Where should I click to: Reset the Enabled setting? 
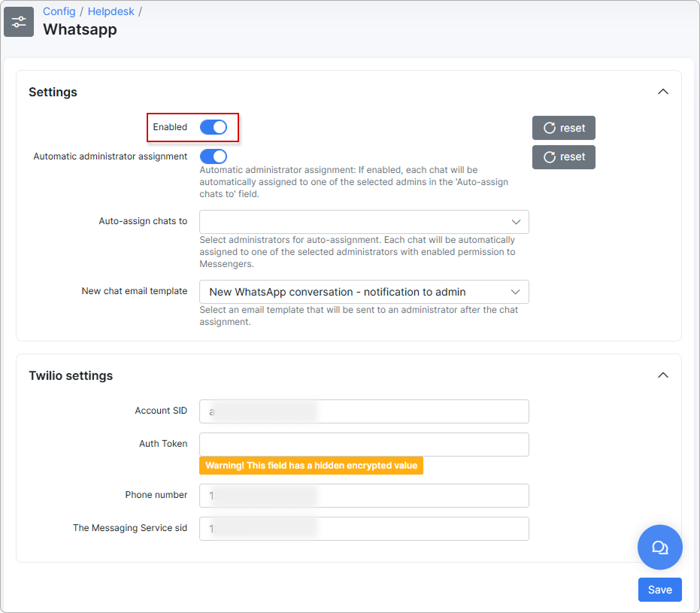point(563,128)
